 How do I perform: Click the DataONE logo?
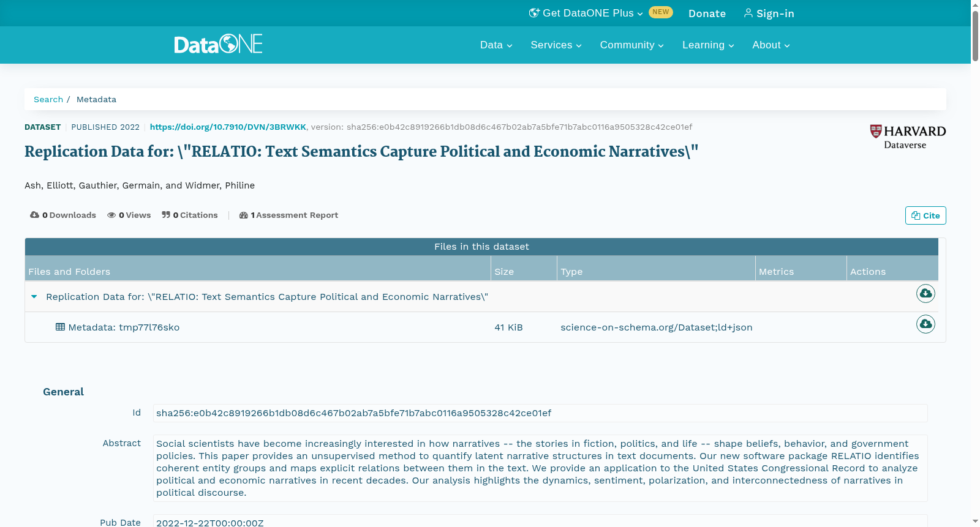(218, 44)
